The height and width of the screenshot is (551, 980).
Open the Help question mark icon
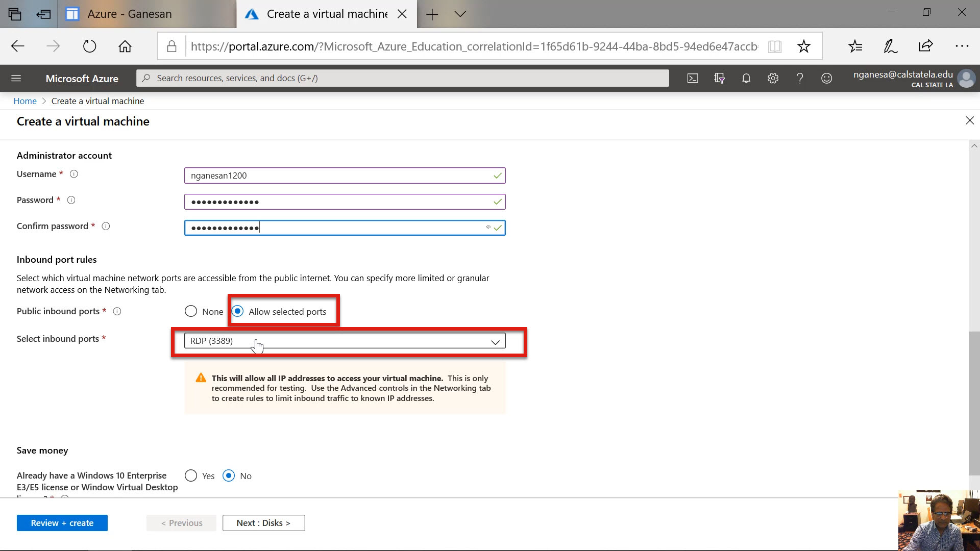pyautogui.click(x=800, y=78)
